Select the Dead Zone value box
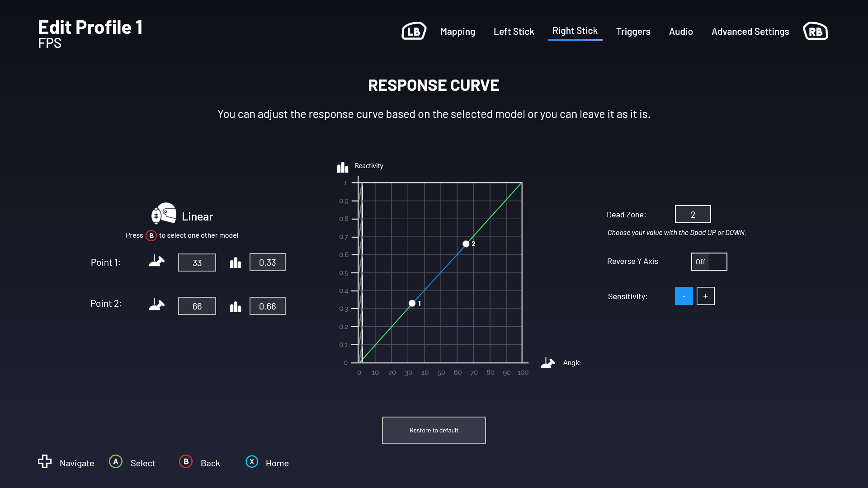 tap(693, 214)
